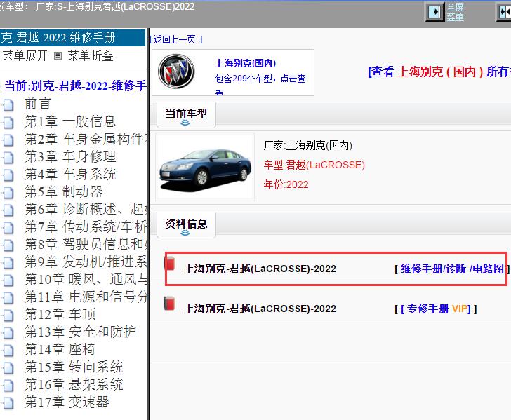
Task: Open 第17章 变速器
Action: pyautogui.click(x=67, y=402)
